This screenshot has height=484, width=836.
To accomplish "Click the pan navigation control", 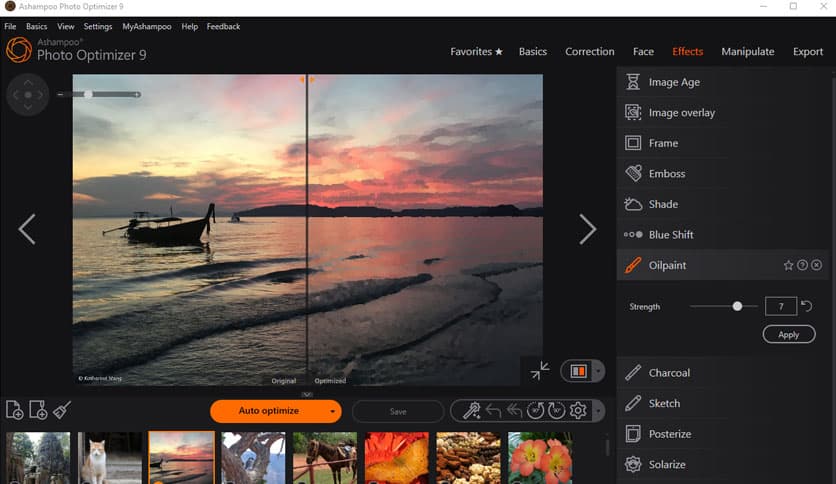I will 28,95.
